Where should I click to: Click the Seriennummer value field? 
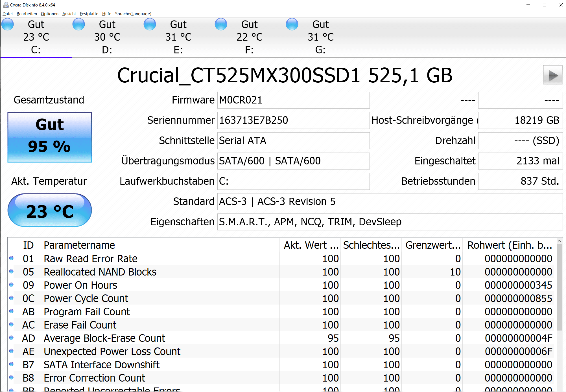tap(293, 120)
